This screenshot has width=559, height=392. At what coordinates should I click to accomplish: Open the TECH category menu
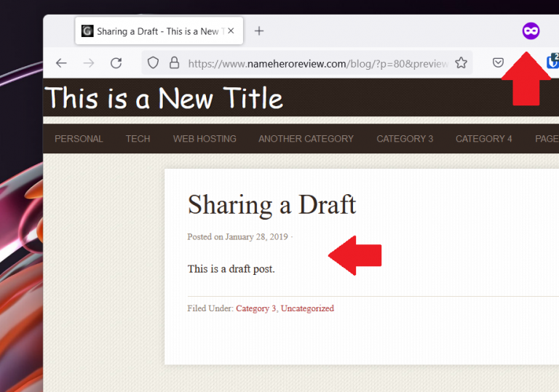138,139
